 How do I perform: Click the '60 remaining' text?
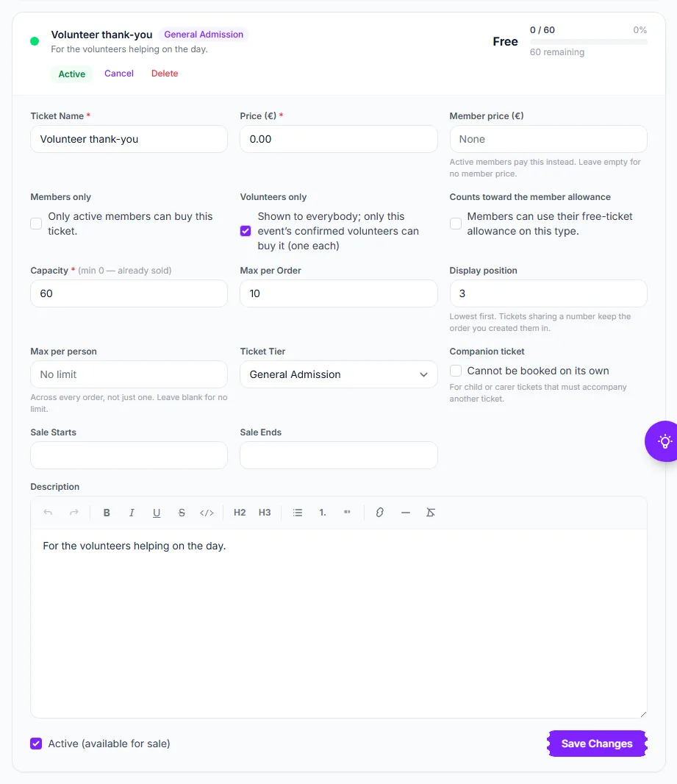(557, 52)
